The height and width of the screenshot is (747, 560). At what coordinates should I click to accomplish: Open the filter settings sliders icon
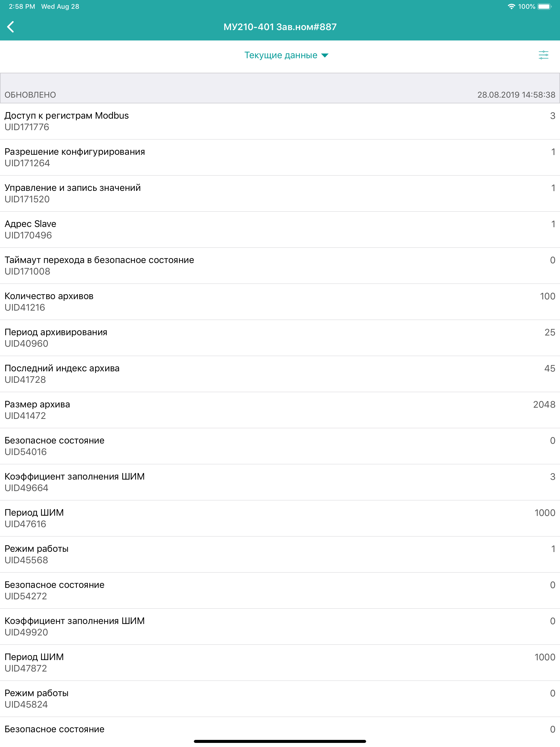(543, 55)
